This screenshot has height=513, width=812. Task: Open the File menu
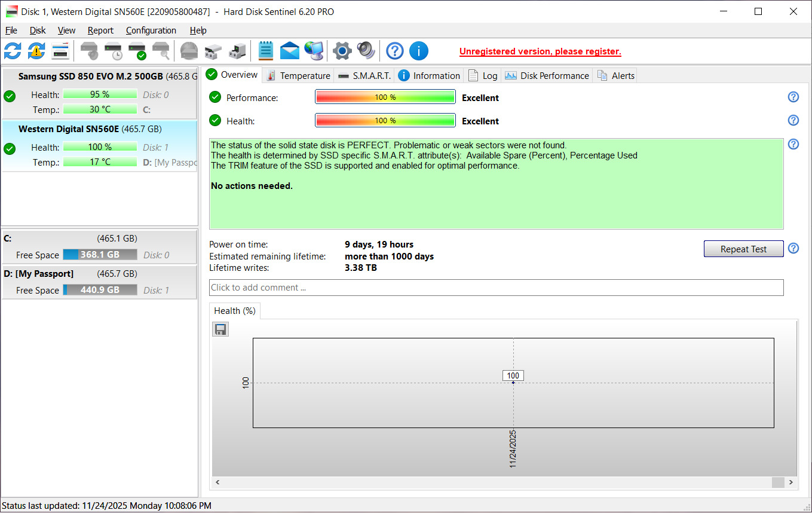11,30
